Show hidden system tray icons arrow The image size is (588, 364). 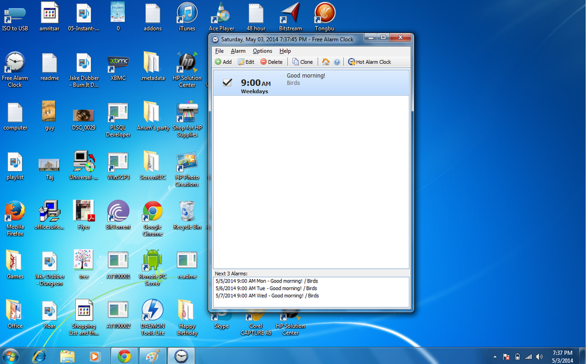tap(495, 357)
